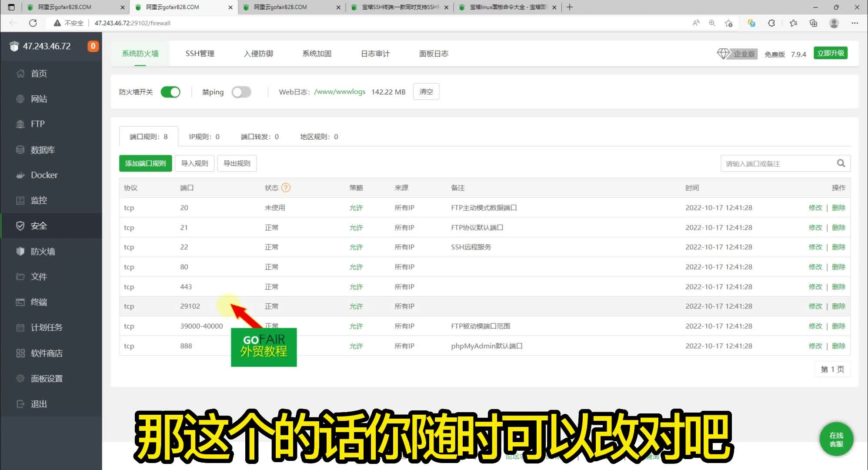This screenshot has width=868, height=470.
Task: Switch to the 系统加固 tab
Action: pos(317,54)
